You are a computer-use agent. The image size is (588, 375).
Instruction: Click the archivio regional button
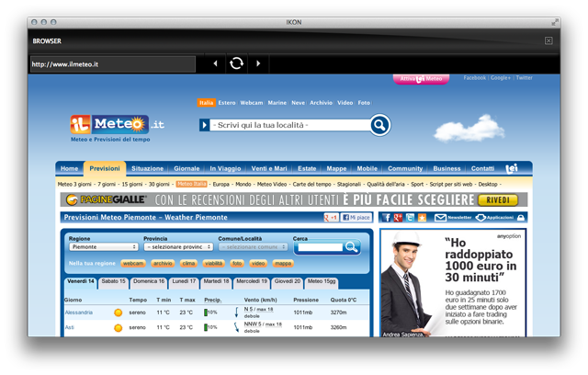[x=163, y=263]
